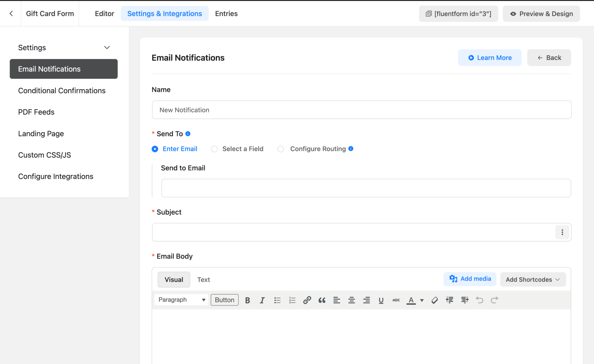Select the Enter Email radio option
The width and height of the screenshot is (594, 364).
coord(155,149)
